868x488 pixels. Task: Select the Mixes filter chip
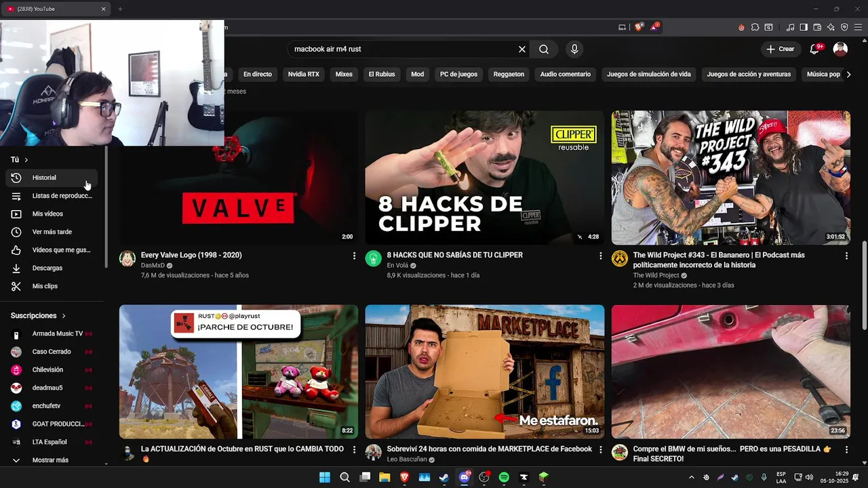click(344, 75)
